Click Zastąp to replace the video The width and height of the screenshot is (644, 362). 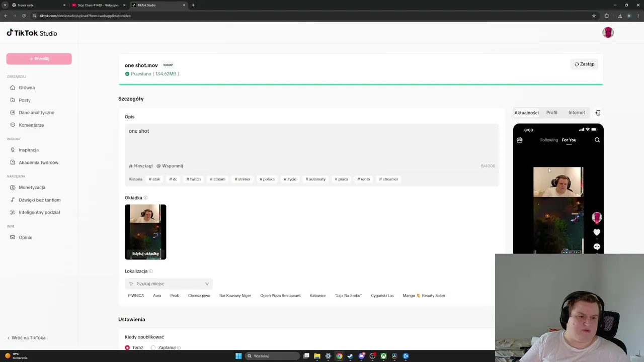pos(585,64)
